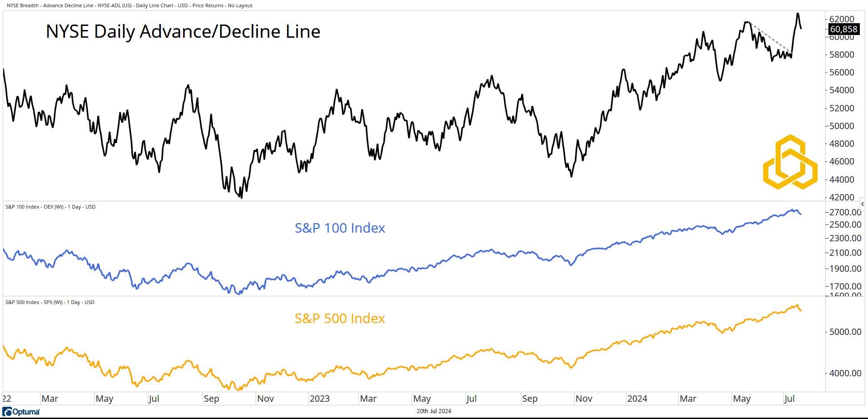This screenshot has width=868, height=419.
Task: Click the S&P 500 Index SPX panel header
Action: (50, 302)
